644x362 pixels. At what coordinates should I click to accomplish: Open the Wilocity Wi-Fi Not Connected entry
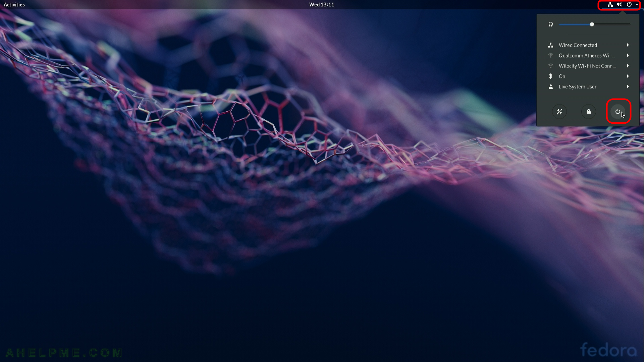coord(588,66)
